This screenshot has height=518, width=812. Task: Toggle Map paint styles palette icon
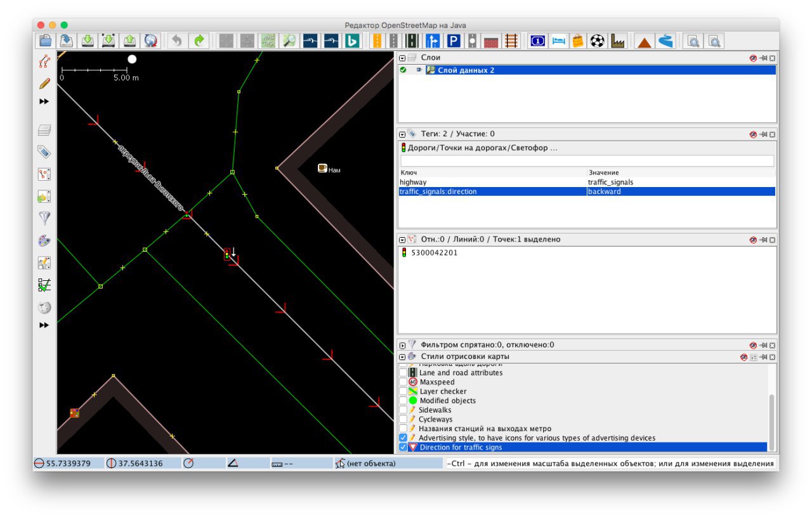(x=44, y=240)
